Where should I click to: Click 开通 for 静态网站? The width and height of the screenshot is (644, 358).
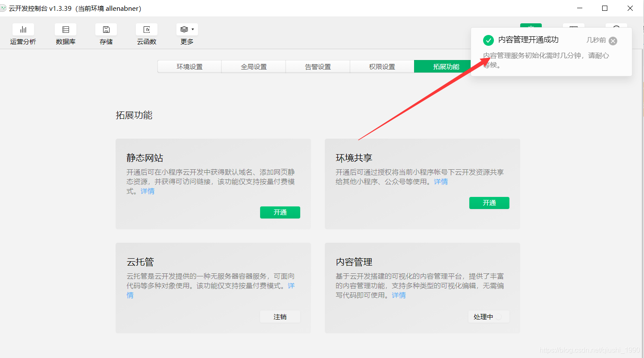[280, 212]
